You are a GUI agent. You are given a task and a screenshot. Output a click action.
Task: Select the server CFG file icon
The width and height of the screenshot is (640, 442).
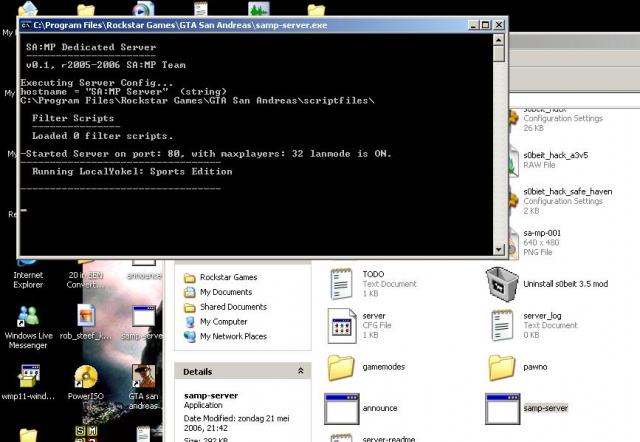click(x=342, y=325)
